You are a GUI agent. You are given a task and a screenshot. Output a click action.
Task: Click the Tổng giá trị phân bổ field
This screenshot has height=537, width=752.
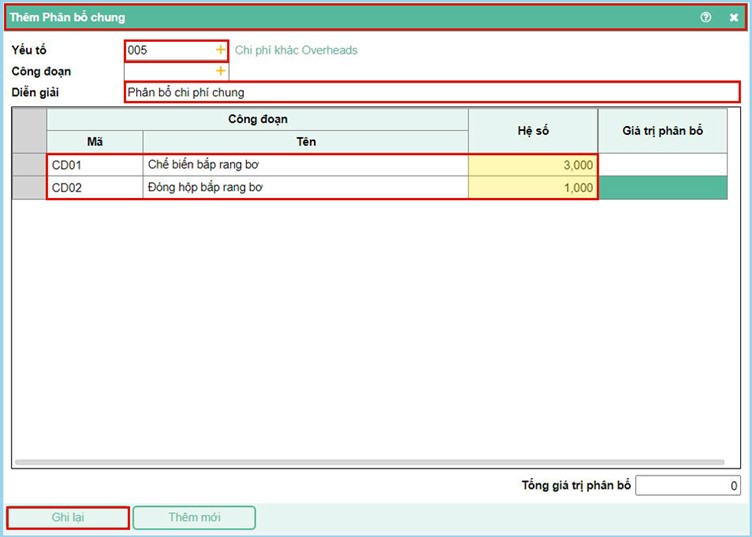point(687,486)
